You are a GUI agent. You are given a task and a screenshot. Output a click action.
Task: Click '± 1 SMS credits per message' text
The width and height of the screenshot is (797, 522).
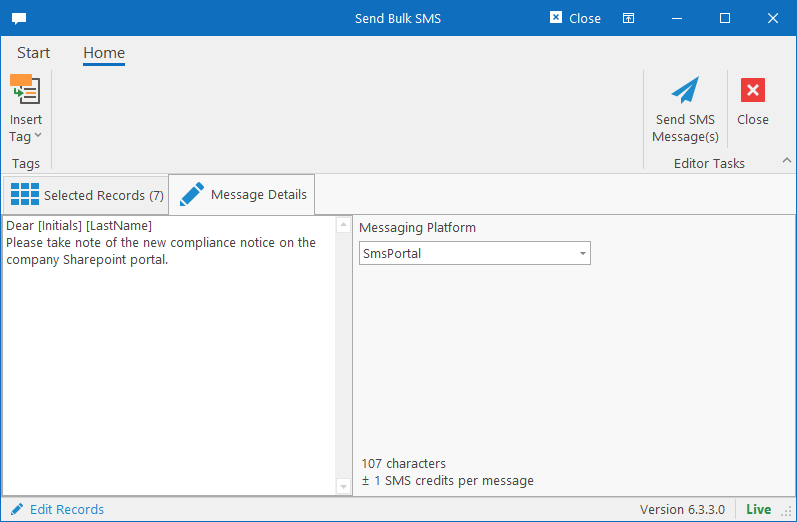click(448, 481)
